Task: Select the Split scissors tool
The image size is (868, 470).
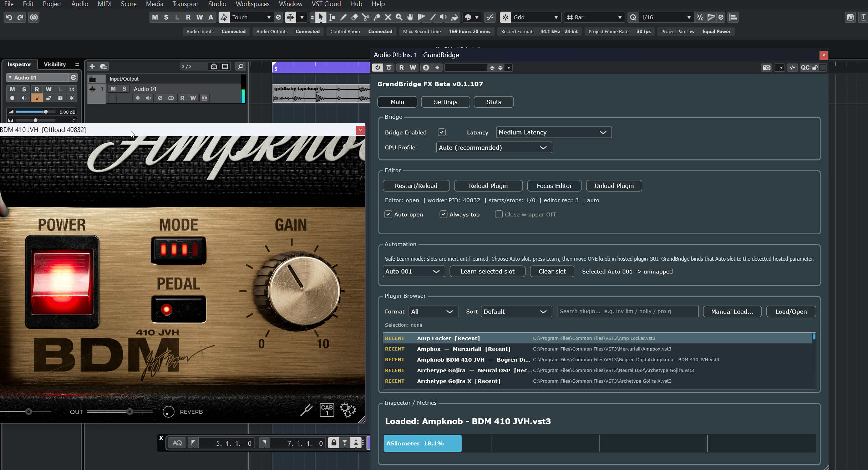Action: click(x=366, y=17)
